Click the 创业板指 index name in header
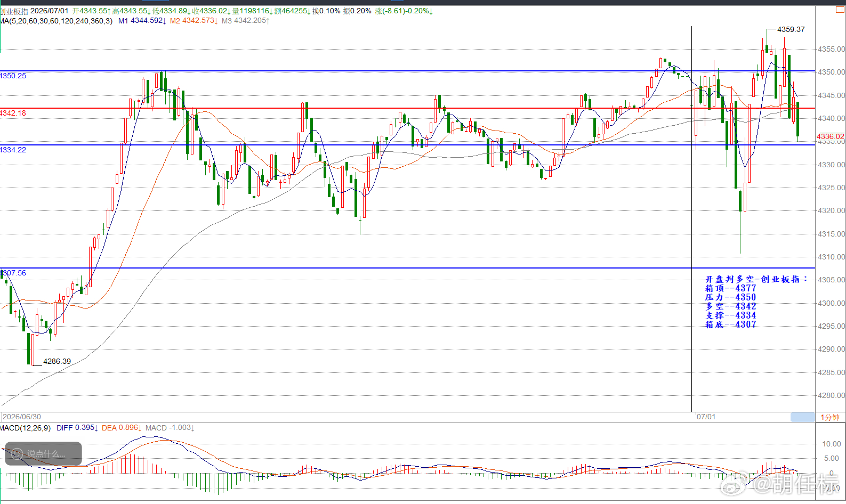The image size is (846, 504). coord(14,11)
